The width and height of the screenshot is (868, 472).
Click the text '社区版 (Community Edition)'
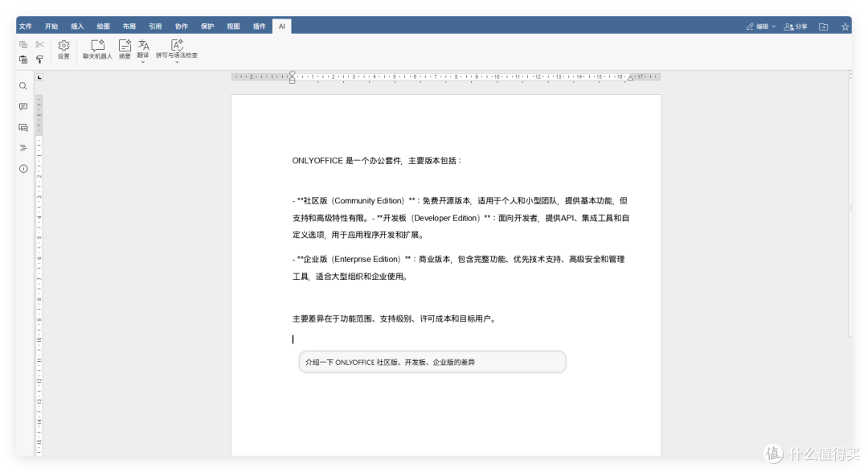(x=354, y=200)
